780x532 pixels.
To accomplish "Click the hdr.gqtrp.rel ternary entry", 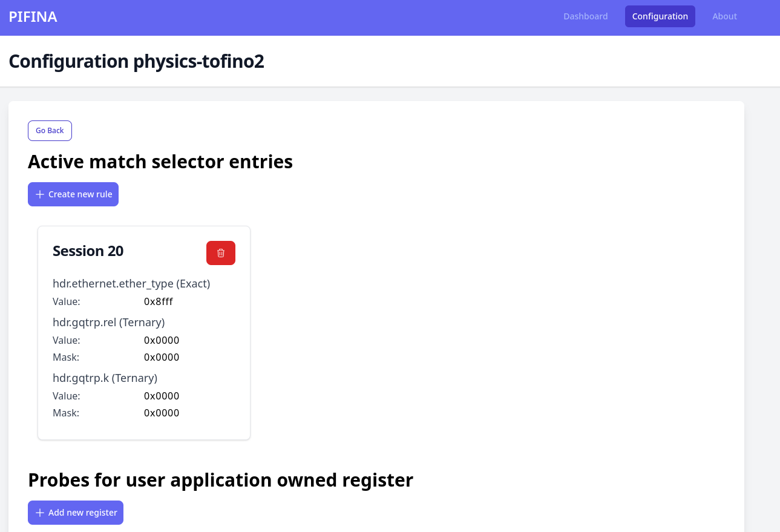I will pos(108,322).
